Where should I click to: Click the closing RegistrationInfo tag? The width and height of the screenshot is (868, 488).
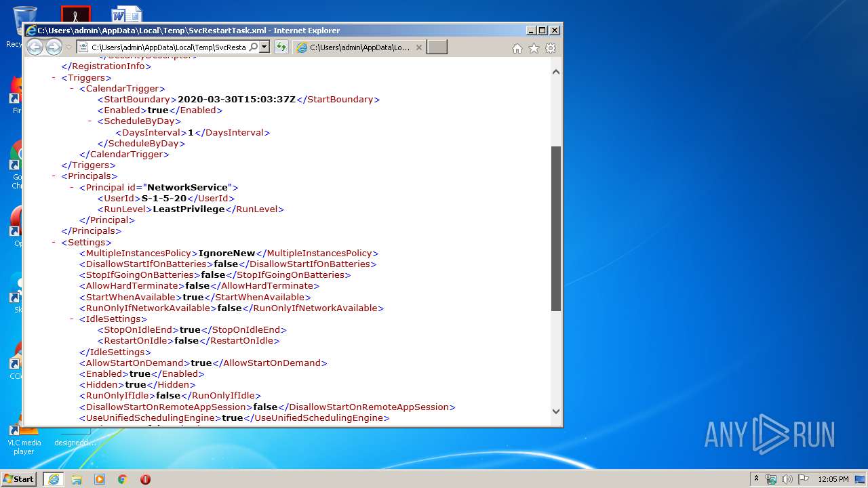pyautogui.click(x=106, y=66)
